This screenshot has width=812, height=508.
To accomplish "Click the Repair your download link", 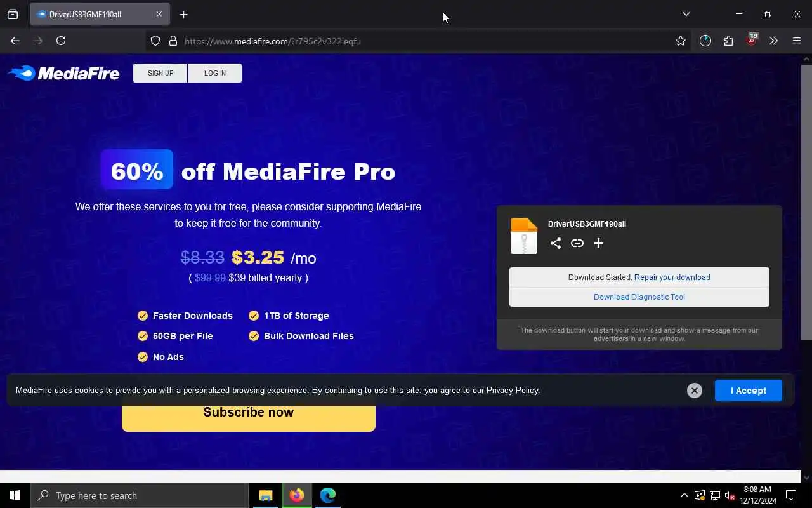I will click(x=672, y=277).
